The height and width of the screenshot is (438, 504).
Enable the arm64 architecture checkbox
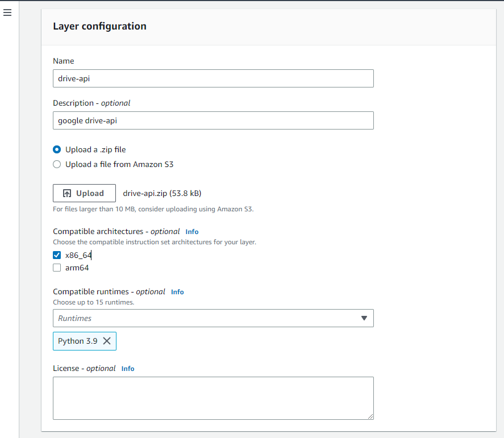click(57, 267)
